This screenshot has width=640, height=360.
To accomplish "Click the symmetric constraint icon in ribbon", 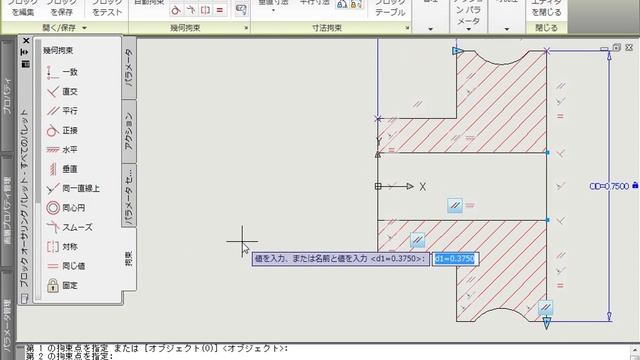I will (205, 10).
